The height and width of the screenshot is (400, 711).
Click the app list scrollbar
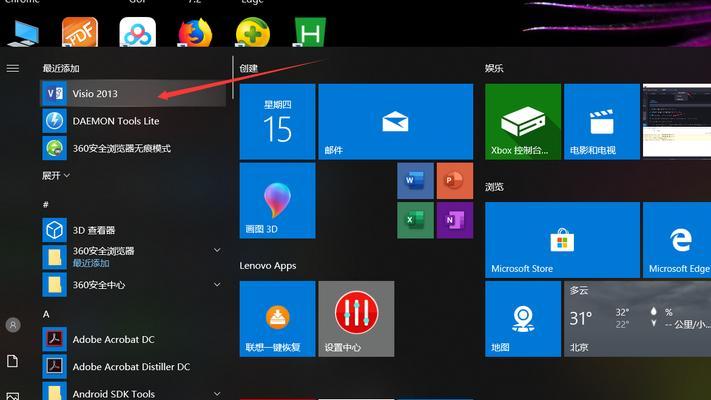pos(233,77)
